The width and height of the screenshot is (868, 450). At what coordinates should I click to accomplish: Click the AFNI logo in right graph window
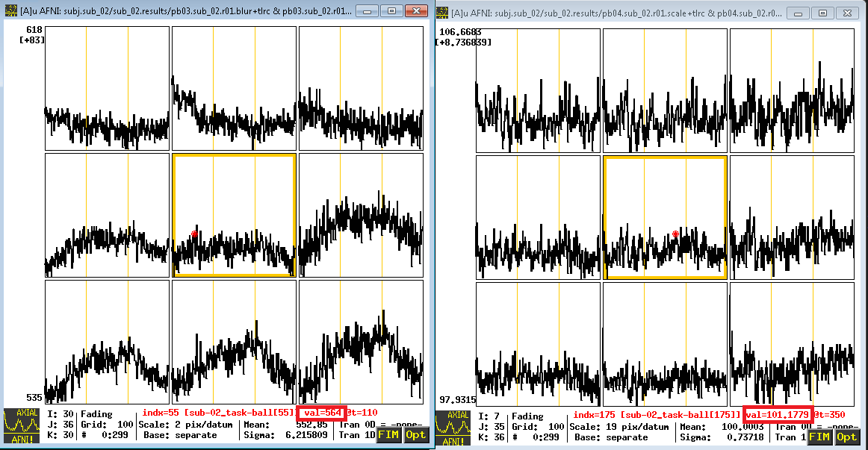coord(453,428)
